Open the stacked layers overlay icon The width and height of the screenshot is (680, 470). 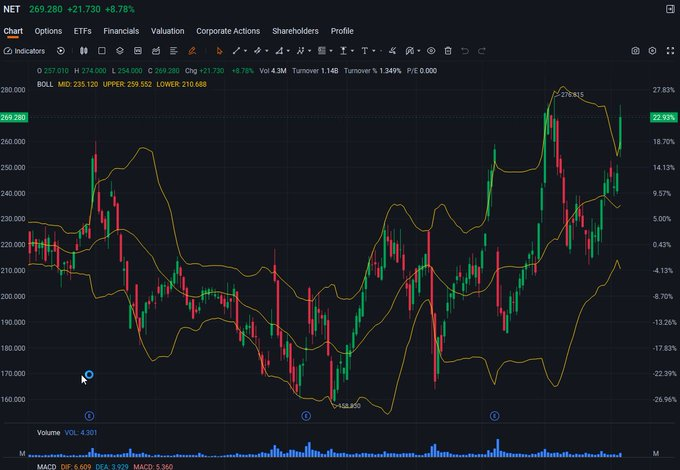tap(120, 51)
